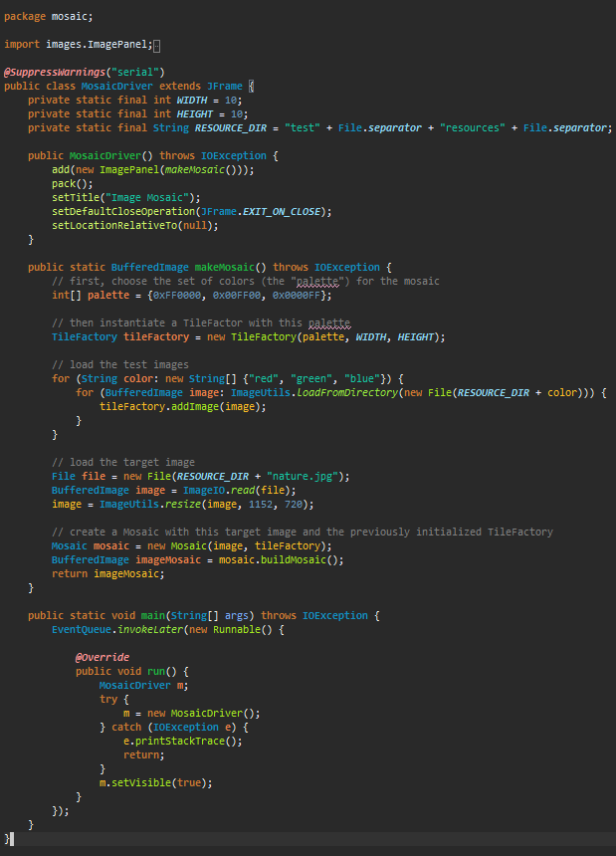This screenshot has width=616, height=856.
Task: Click setLocationRelativeTo method call
Action: point(114,226)
